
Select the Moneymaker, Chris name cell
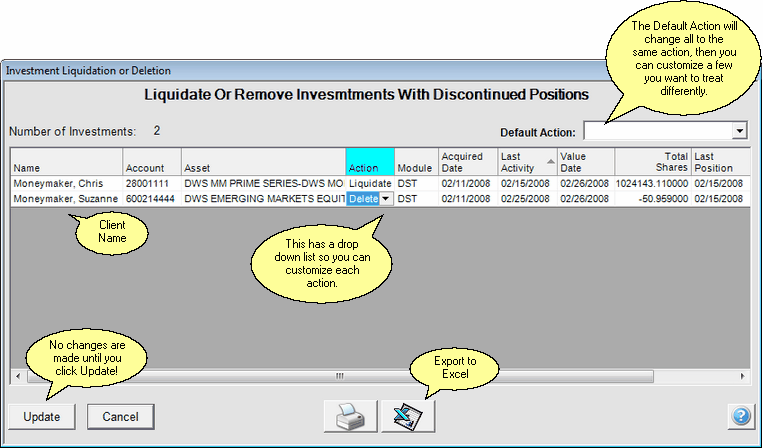click(67, 183)
